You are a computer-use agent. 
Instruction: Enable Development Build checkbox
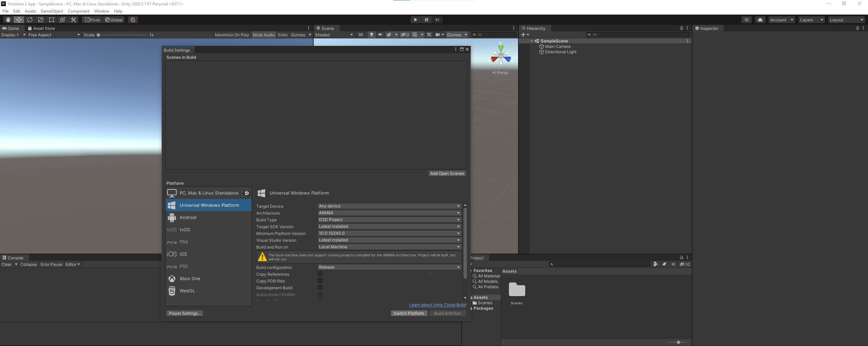(x=320, y=288)
